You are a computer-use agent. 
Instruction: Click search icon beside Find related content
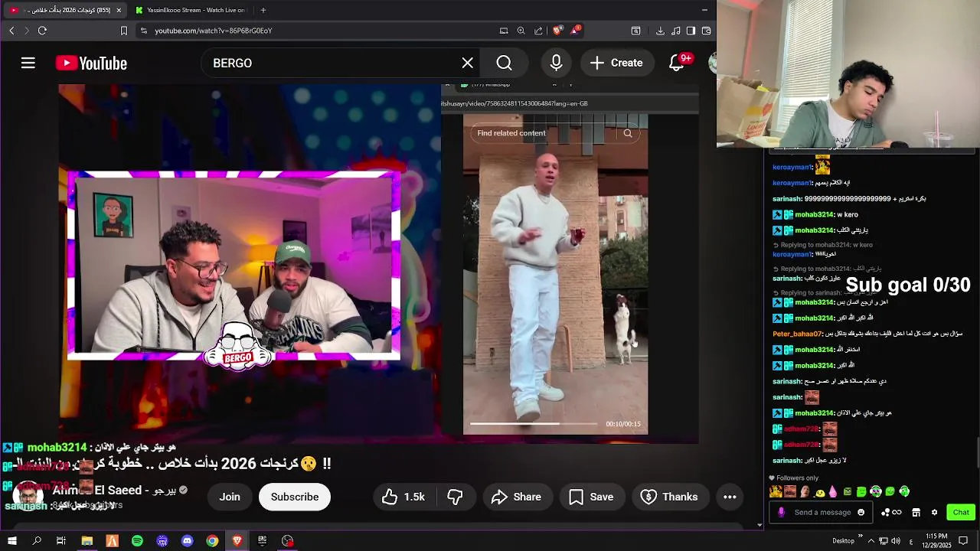628,133
